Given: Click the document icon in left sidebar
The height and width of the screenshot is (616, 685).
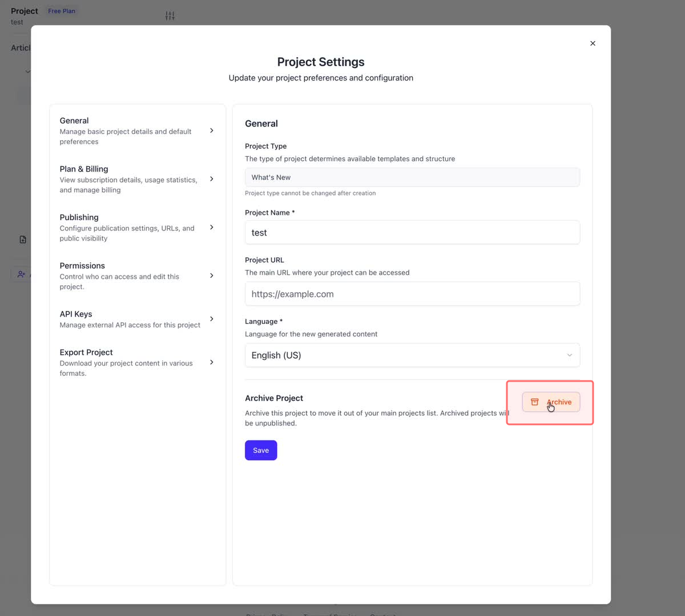Looking at the screenshot, I should pyautogui.click(x=23, y=240).
